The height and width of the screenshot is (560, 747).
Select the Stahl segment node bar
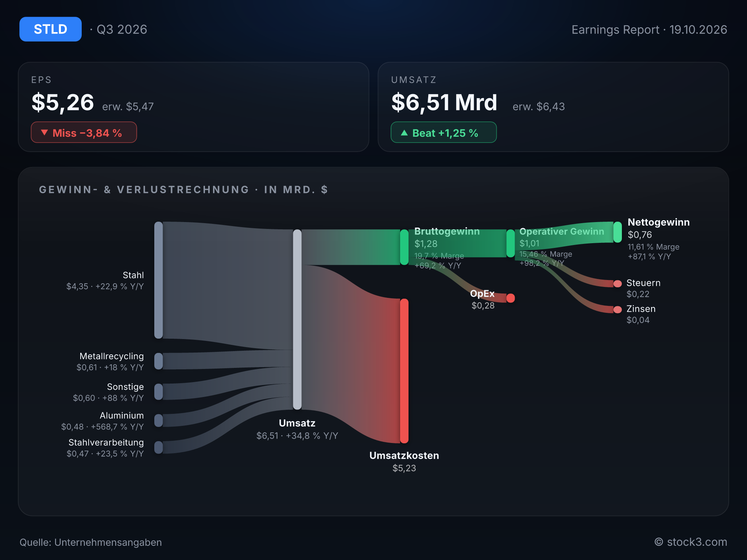tap(159, 280)
